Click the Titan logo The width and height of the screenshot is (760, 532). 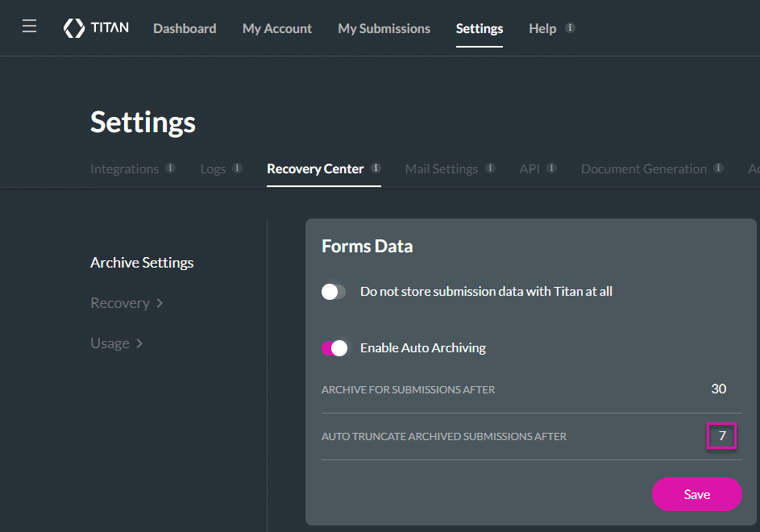tap(96, 28)
